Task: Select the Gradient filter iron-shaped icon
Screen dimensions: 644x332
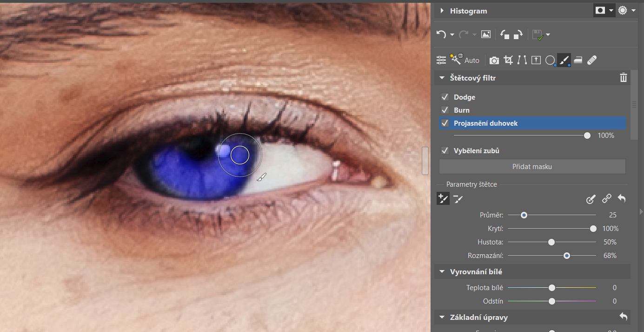Action: (x=578, y=60)
